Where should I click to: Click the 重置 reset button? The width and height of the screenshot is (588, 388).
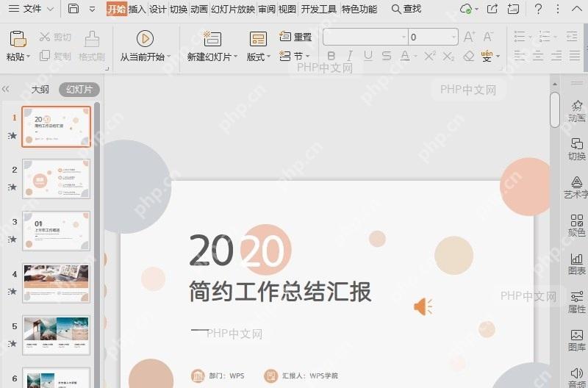pyautogui.click(x=295, y=37)
